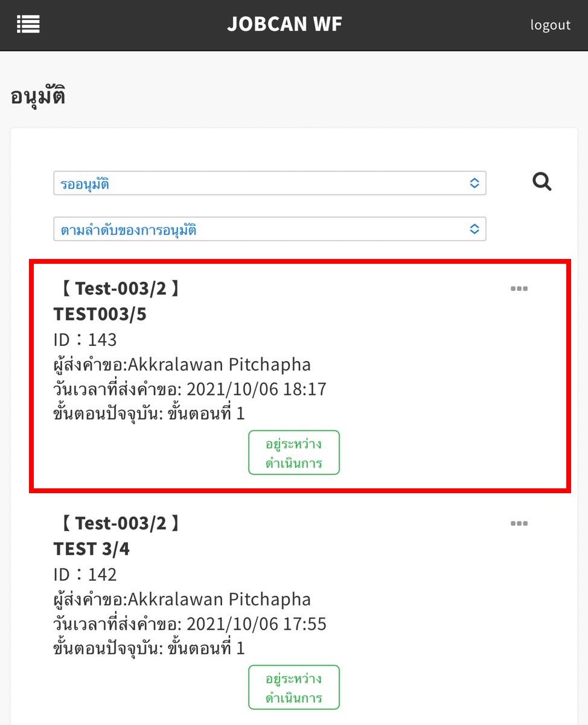Click the อยู่ระหว่างดำเนินการ badge for ID 143
Viewport: 588px width, 725px height.
[294, 453]
